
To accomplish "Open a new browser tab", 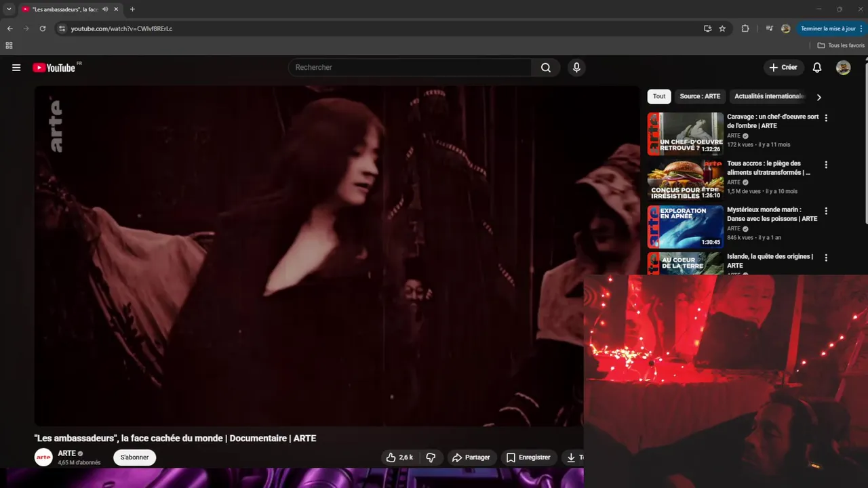I will pos(132,9).
